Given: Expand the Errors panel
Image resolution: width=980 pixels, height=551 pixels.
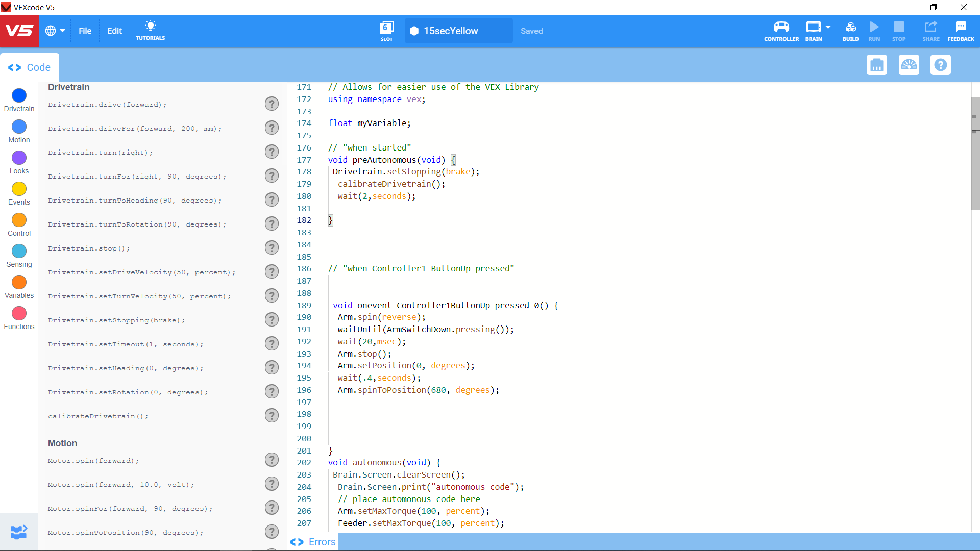Looking at the screenshot, I should pyautogui.click(x=313, y=542).
